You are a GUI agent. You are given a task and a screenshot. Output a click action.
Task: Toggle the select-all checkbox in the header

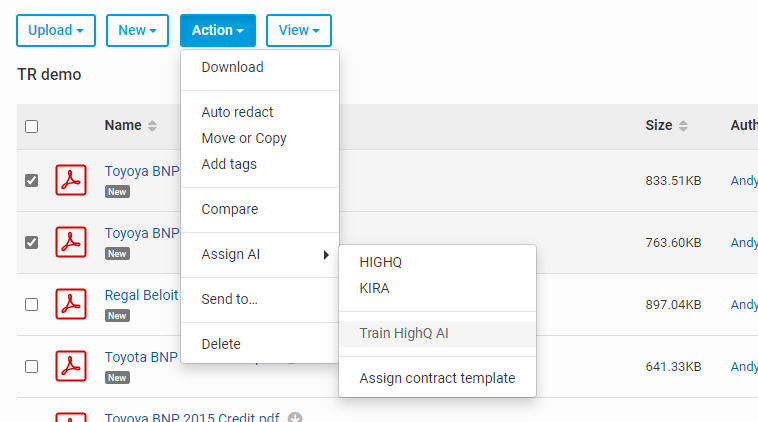click(x=31, y=127)
